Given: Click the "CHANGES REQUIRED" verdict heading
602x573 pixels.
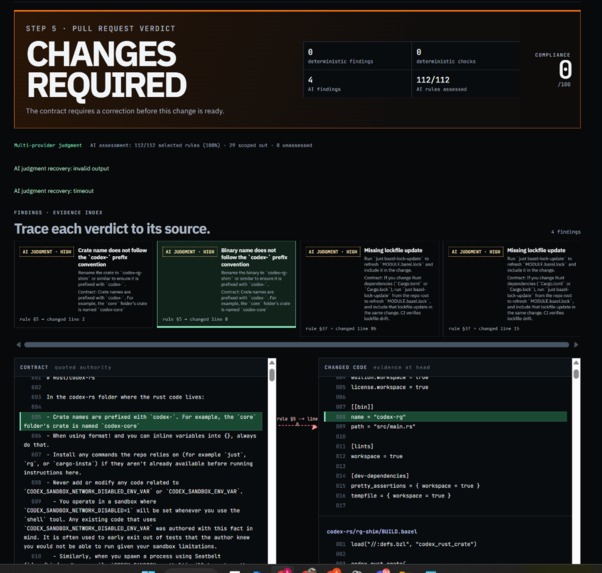Looking at the screenshot, I should 107,70.
